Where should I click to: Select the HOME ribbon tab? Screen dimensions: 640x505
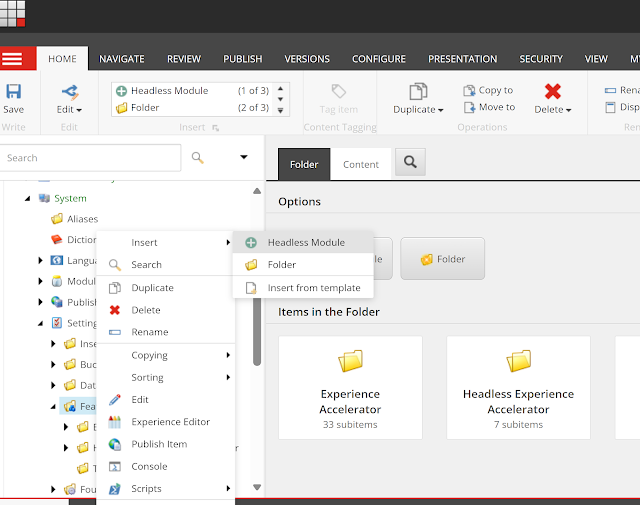62,59
